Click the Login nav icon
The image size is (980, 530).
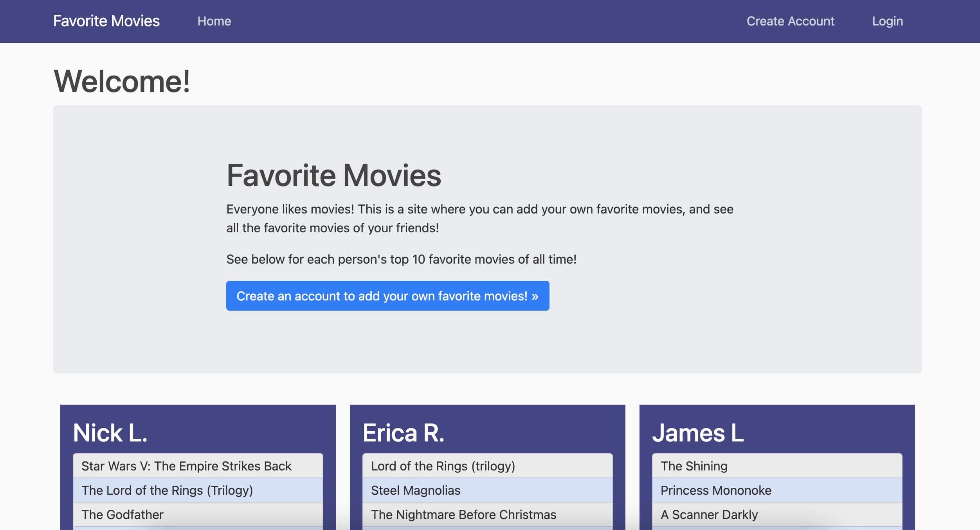(x=887, y=21)
